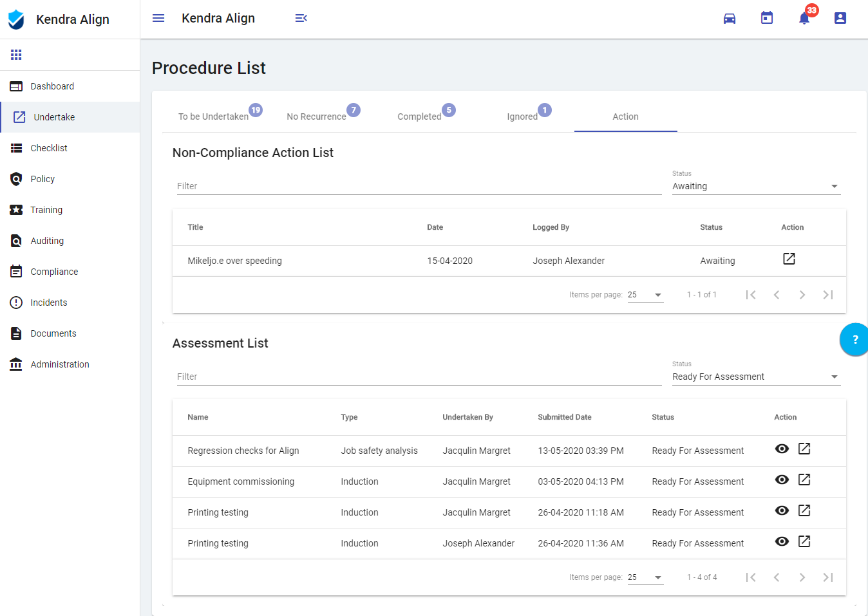Screen dimensions: 868x616
Task: Open action for Mikeljo.e over speeding
Action: click(x=789, y=259)
